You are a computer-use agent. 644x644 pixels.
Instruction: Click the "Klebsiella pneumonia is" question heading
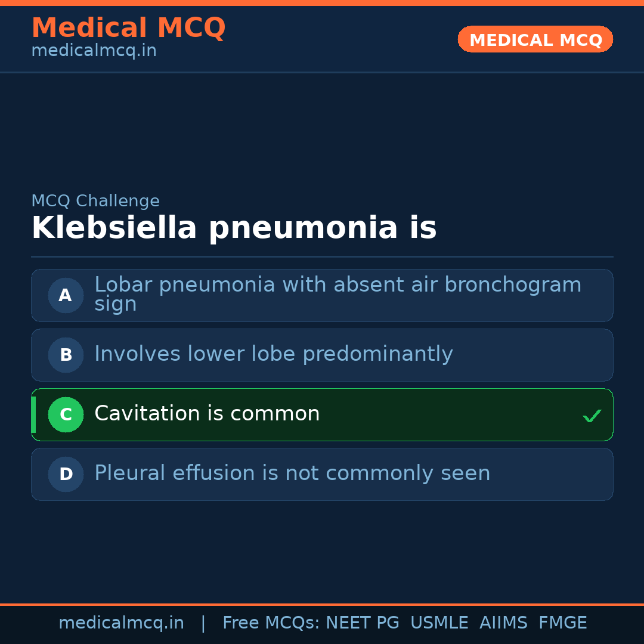tap(234, 228)
